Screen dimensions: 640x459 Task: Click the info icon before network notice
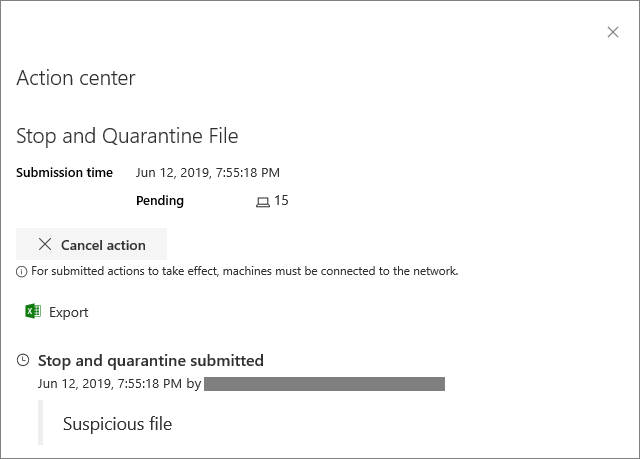tap(21, 271)
